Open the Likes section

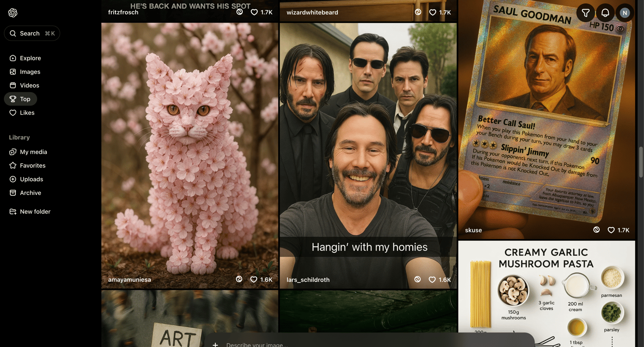coord(22,113)
